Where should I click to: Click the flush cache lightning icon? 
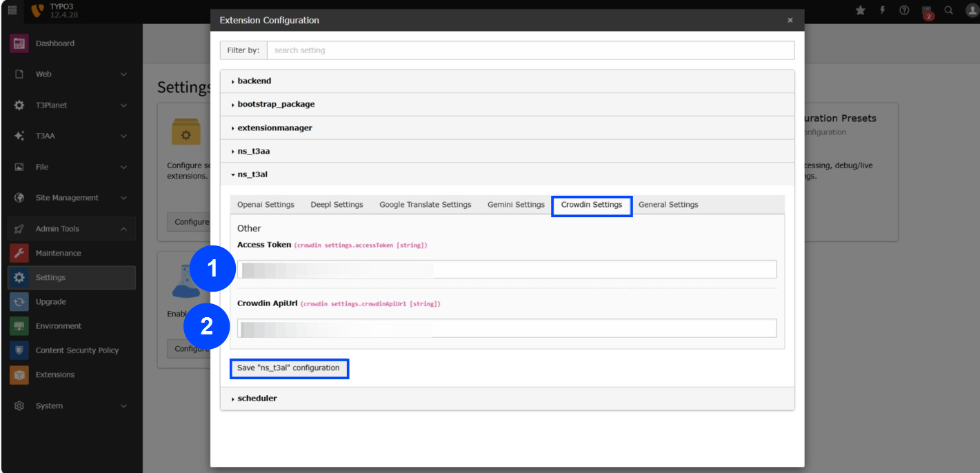882,10
